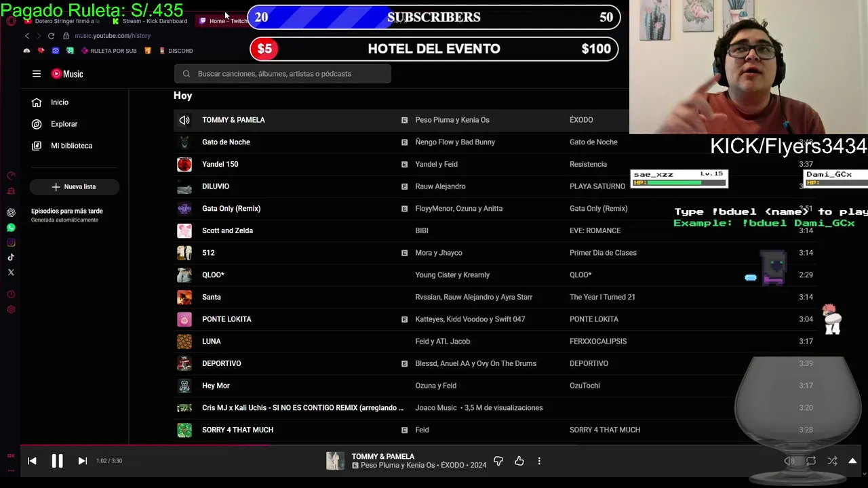The image size is (868, 488).
Task: Open the RULETA POR SUB bookmark
Action: click(109, 51)
